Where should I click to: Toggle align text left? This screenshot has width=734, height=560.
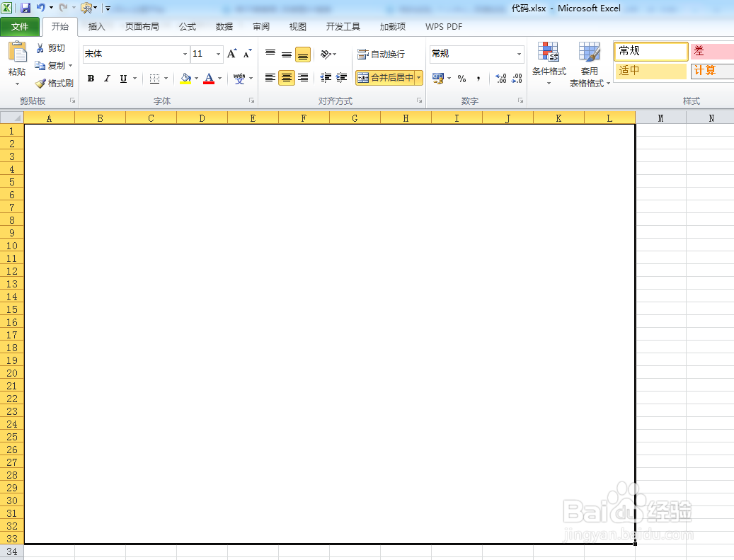point(270,78)
